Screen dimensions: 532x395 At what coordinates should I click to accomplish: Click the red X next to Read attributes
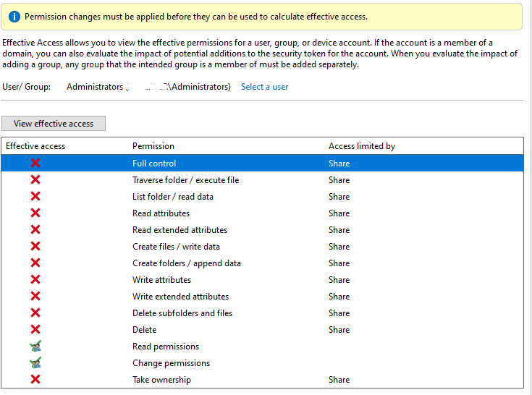coord(35,213)
